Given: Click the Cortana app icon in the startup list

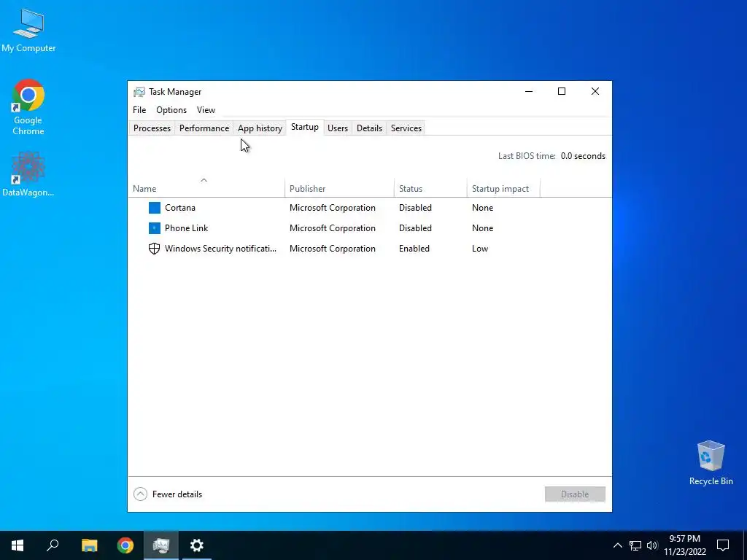Looking at the screenshot, I should (155, 208).
